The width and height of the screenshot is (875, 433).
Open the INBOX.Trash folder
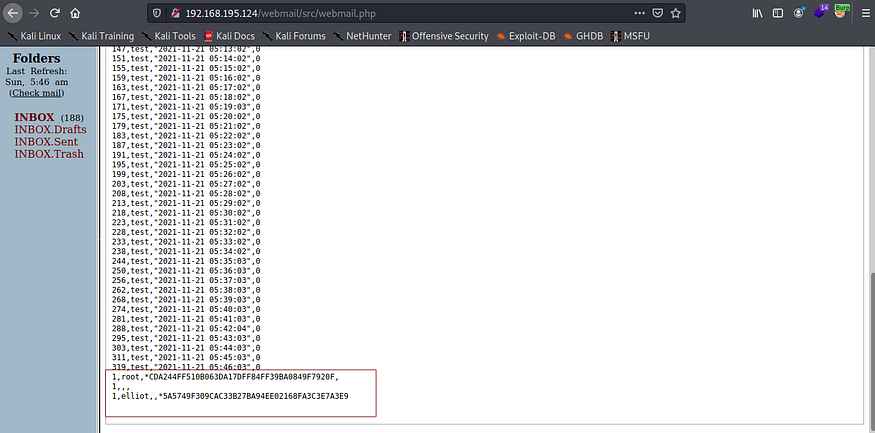click(49, 154)
